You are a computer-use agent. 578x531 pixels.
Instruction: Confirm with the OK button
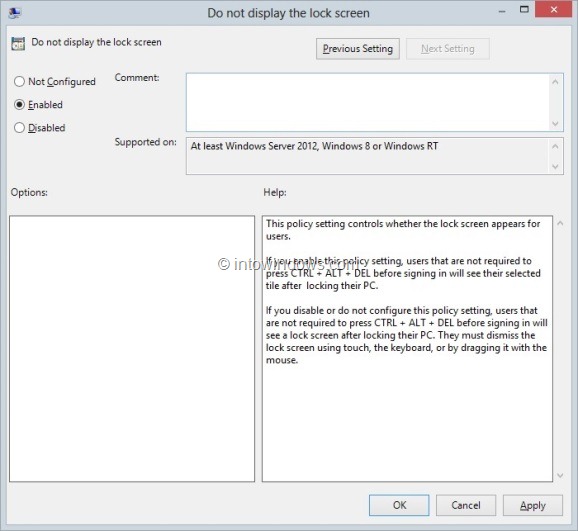point(399,505)
